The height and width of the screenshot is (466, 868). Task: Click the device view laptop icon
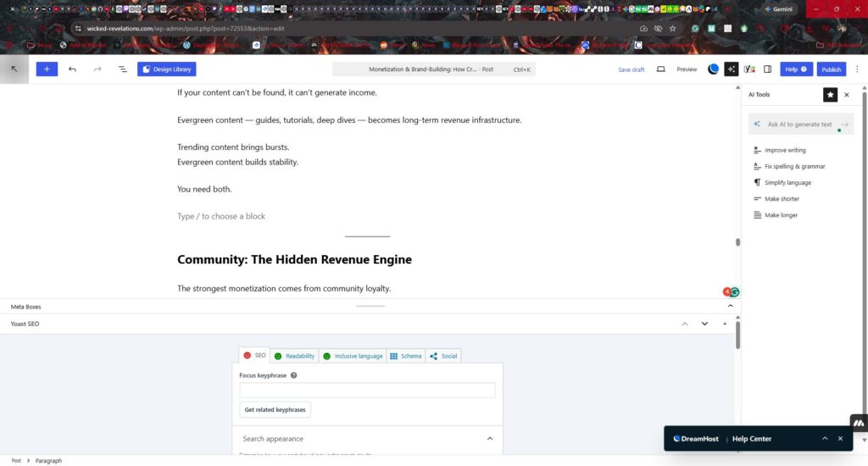661,69
